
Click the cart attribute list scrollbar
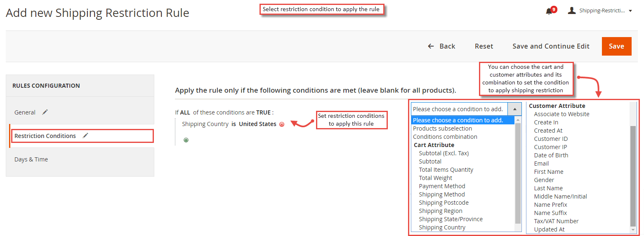coord(518,173)
